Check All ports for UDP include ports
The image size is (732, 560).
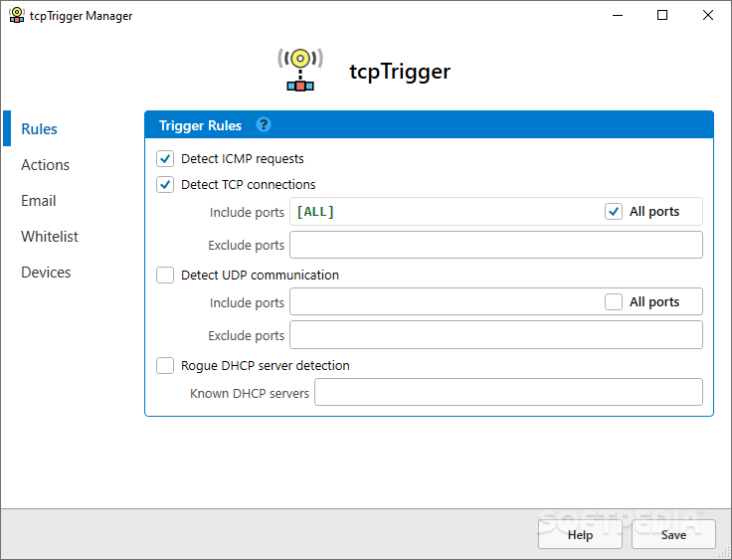[x=614, y=301]
